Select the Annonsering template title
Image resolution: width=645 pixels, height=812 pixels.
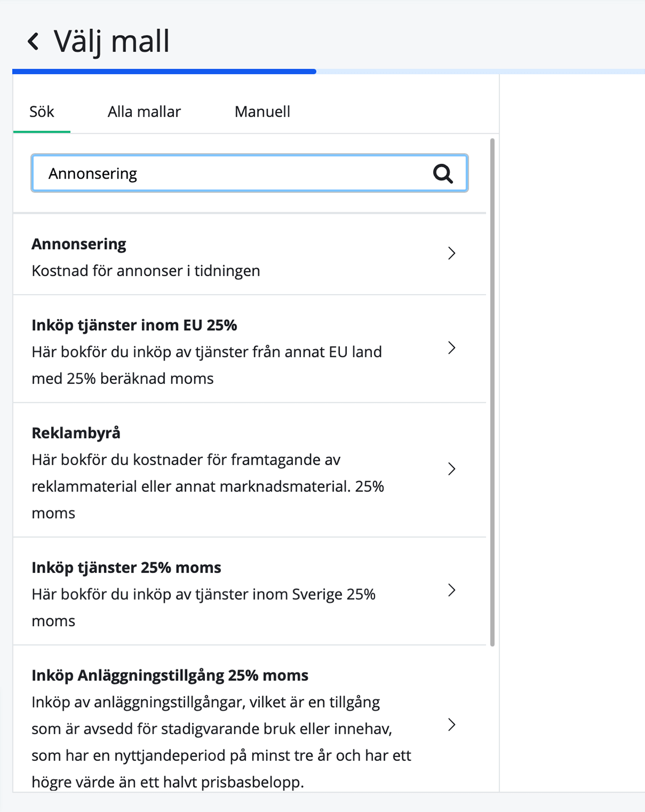[79, 244]
